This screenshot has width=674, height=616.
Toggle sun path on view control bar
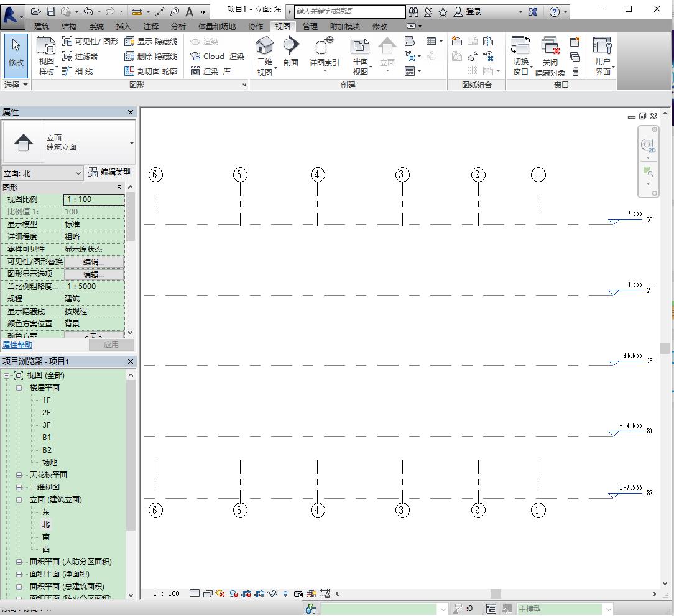click(221, 594)
